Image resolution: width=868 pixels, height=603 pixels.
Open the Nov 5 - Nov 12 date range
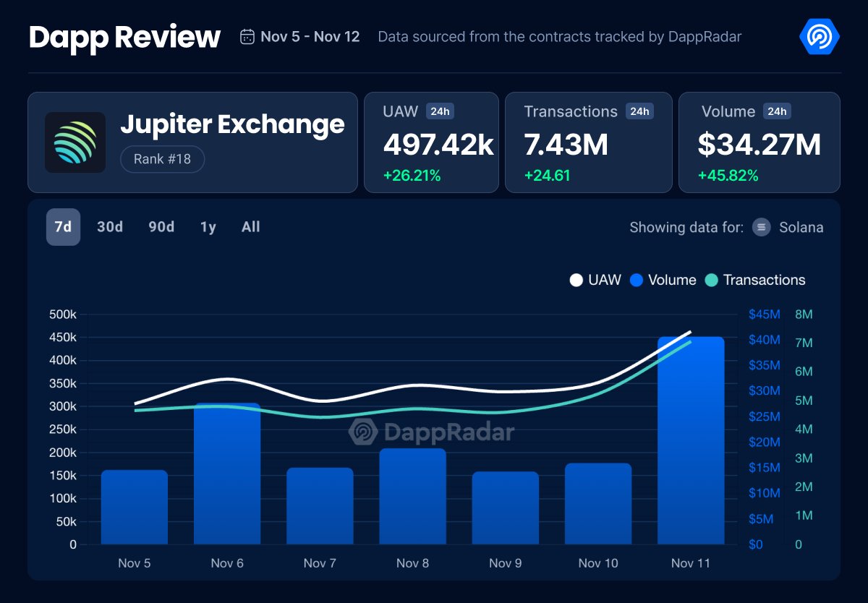(310, 37)
